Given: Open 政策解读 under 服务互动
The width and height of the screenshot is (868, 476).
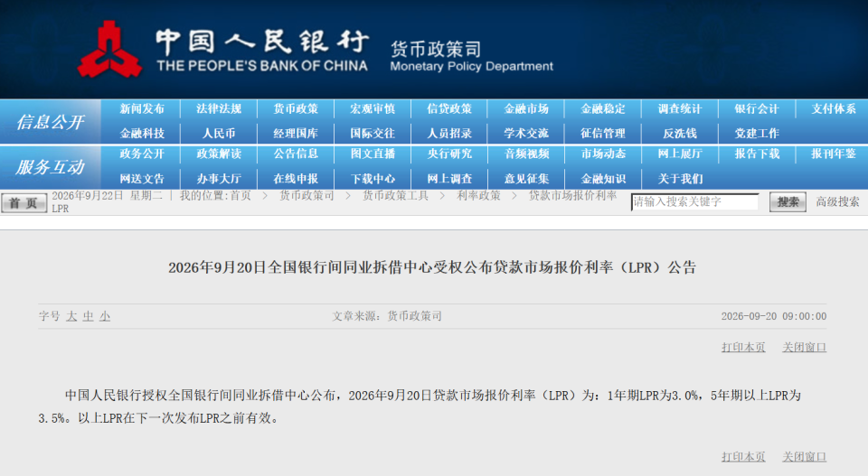Looking at the screenshot, I should tap(219, 154).
